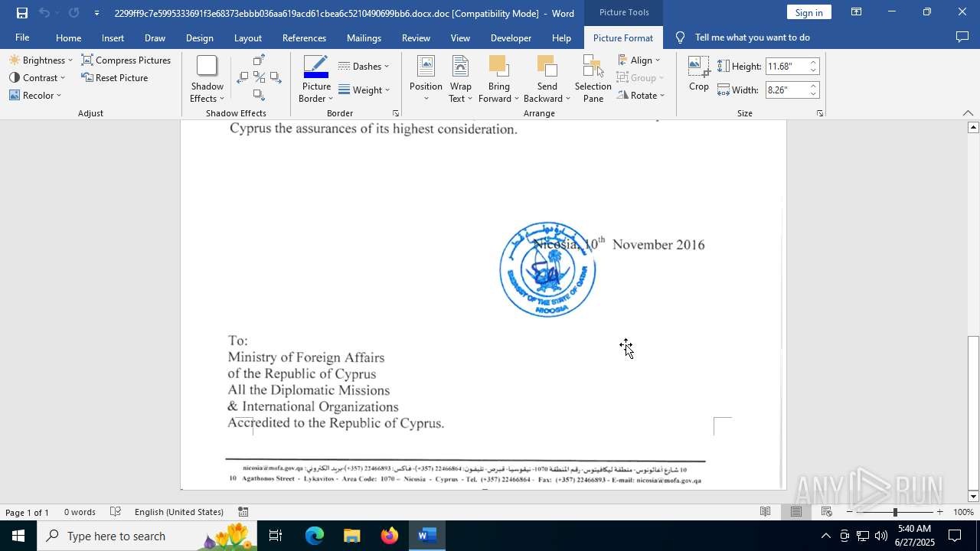Switch to Web Layout view
Image resolution: width=980 pixels, height=551 pixels.
pos(827,512)
